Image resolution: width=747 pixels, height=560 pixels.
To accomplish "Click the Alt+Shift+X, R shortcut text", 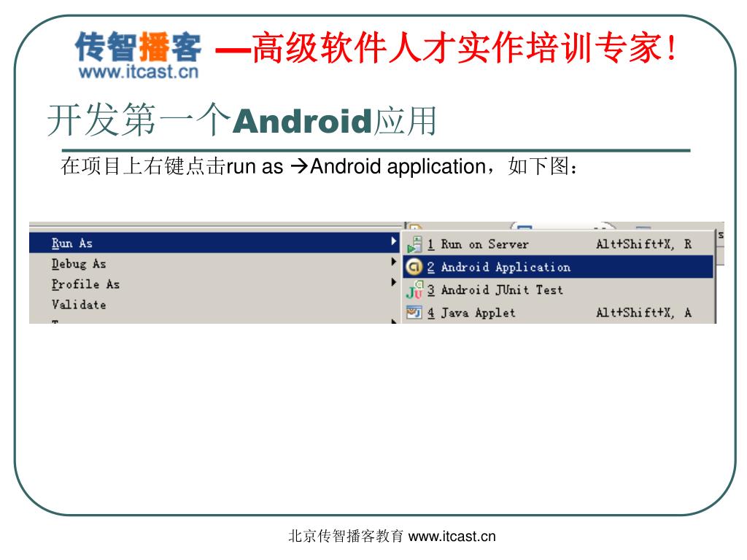I will pyautogui.click(x=643, y=244).
